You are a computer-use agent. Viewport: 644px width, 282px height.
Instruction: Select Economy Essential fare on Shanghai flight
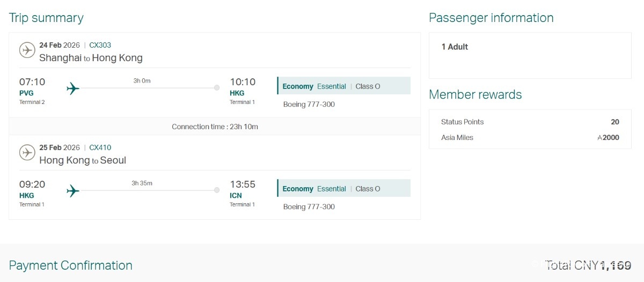point(344,86)
